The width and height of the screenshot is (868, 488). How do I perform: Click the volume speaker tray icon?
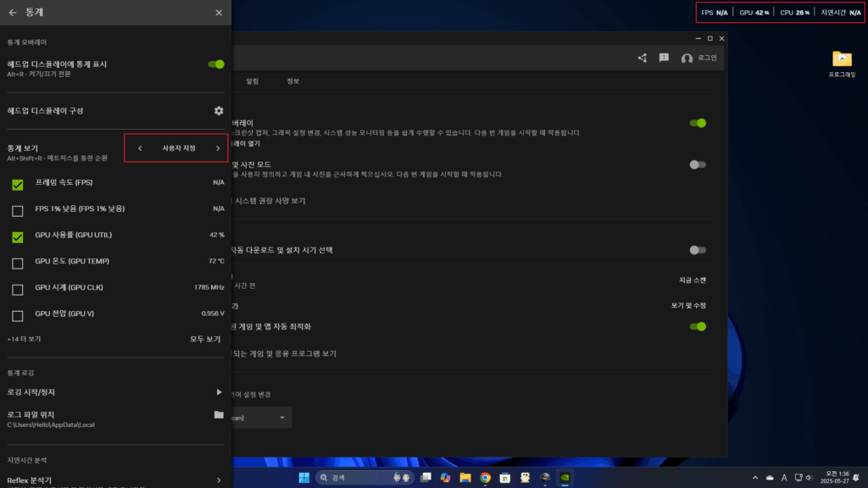pyautogui.click(x=809, y=478)
